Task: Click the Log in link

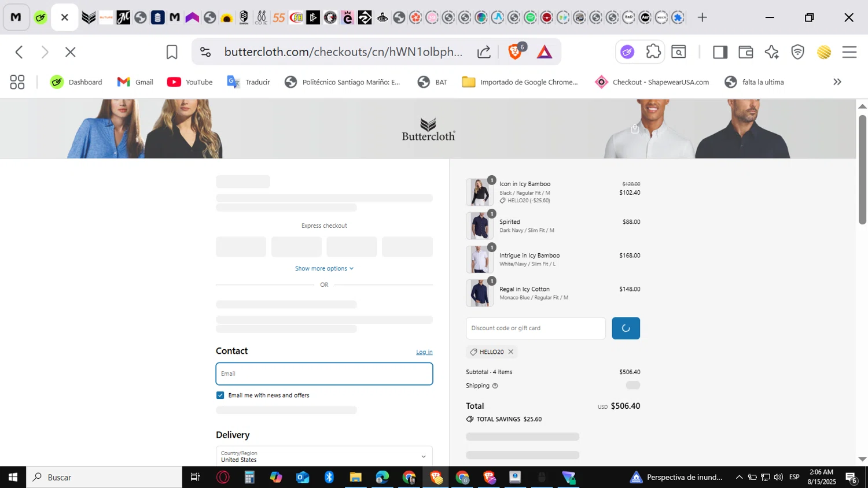Action: (x=424, y=352)
